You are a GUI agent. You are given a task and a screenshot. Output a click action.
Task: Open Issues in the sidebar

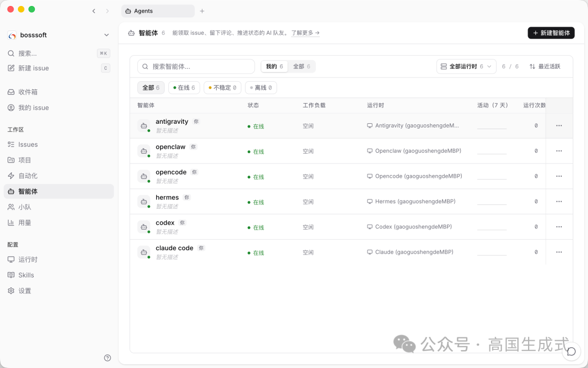click(59, 144)
